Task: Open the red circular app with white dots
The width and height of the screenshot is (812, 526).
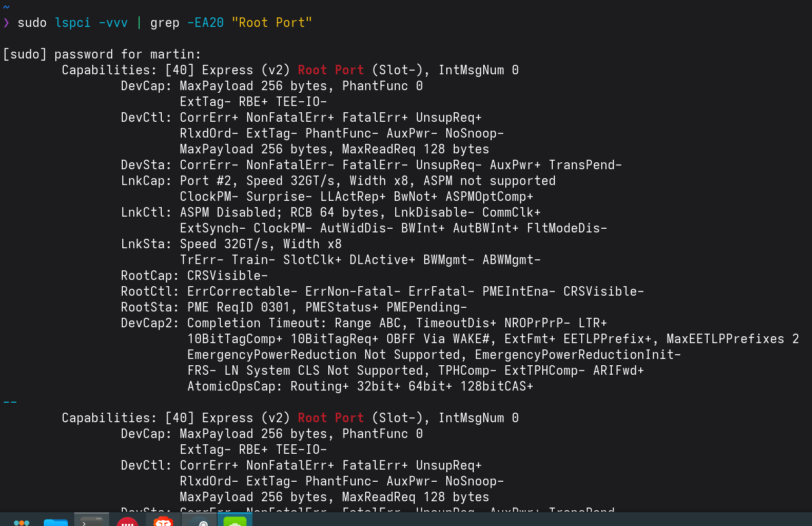Action: (x=128, y=521)
